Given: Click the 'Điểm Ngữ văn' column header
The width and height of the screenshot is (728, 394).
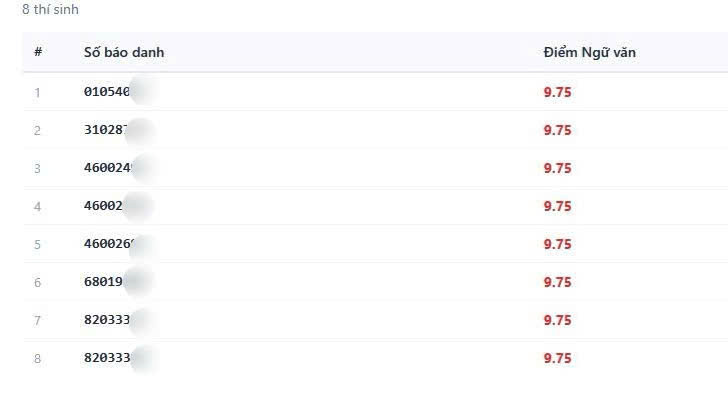Looking at the screenshot, I should click(590, 52).
